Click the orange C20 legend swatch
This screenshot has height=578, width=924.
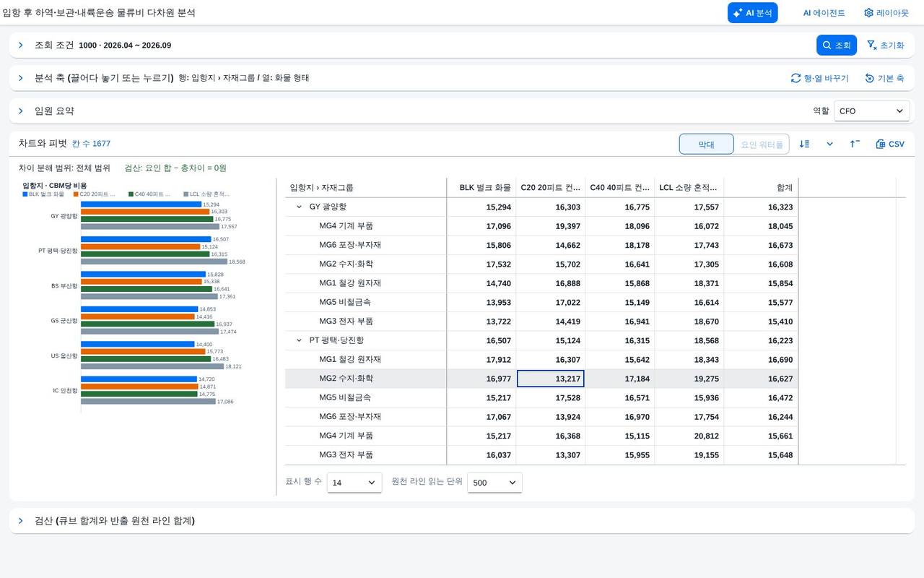tap(75, 194)
